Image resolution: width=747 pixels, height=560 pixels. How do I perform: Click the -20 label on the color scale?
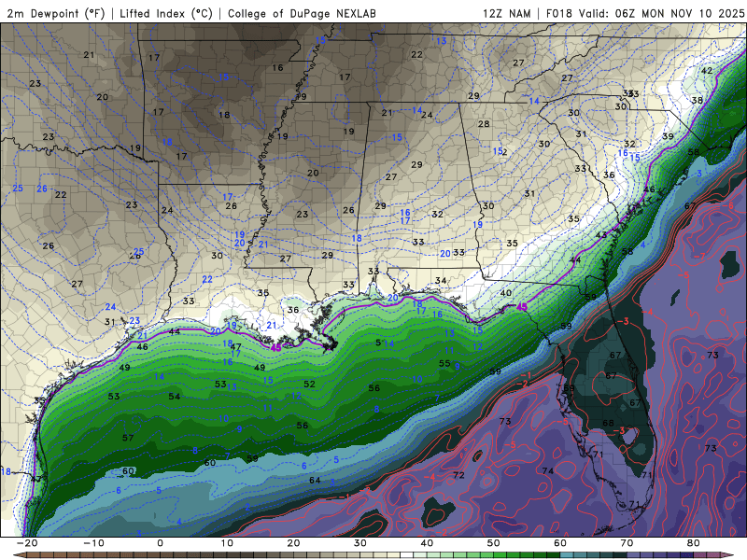(x=27, y=543)
